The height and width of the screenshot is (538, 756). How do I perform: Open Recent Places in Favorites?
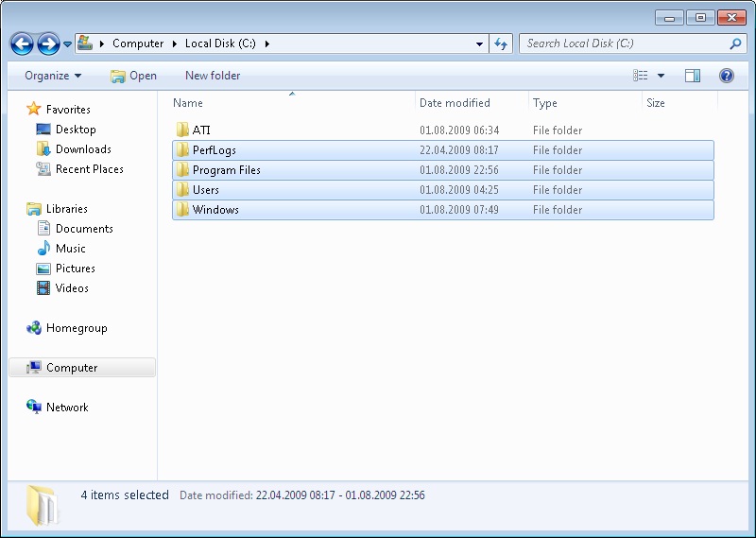90,169
